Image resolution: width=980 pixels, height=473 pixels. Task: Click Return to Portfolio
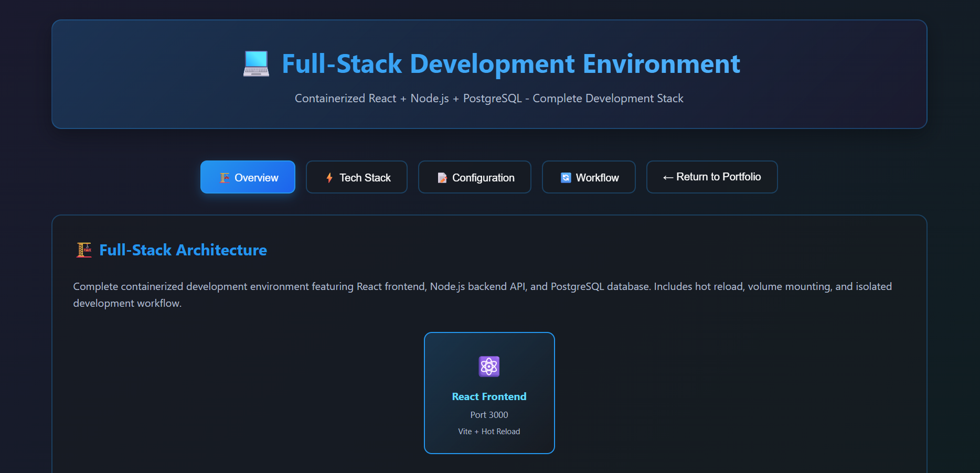tap(711, 177)
